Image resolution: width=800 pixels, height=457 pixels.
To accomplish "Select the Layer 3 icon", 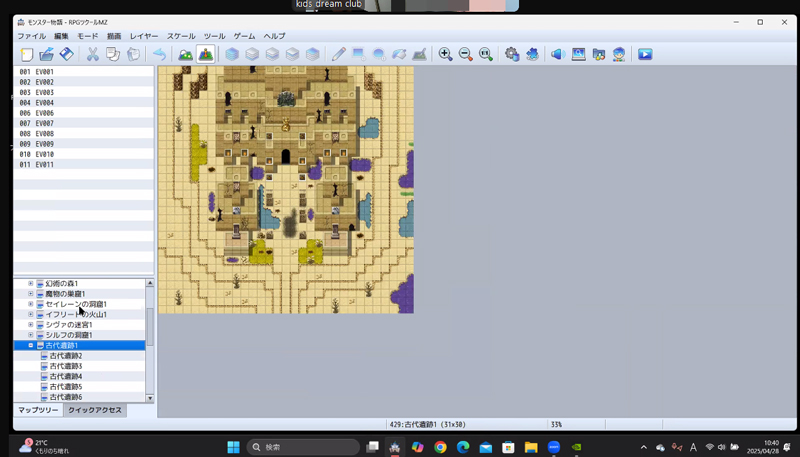I will click(292, 54).
